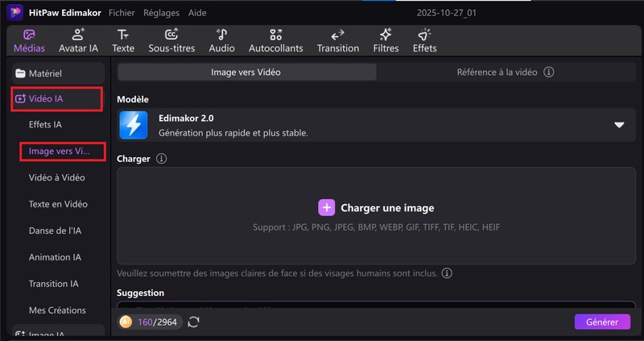644x341 pixels.
Task: Open the Transition panel
Action: [x=338, y=41]
